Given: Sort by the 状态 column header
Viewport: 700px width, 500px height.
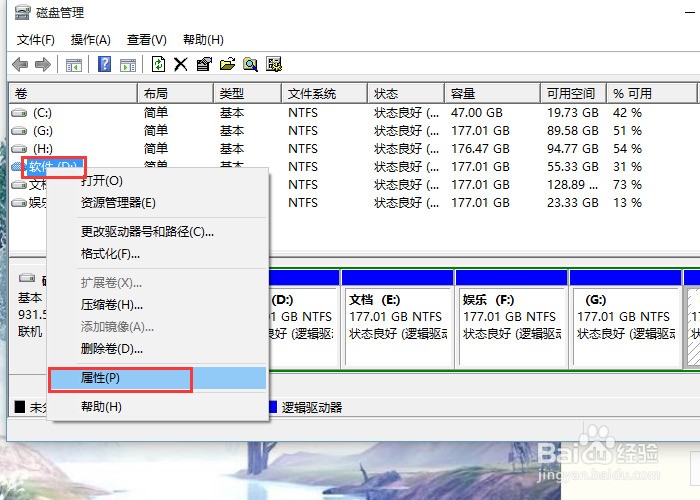Looking at the screenshot, I should tap(406, 93).
